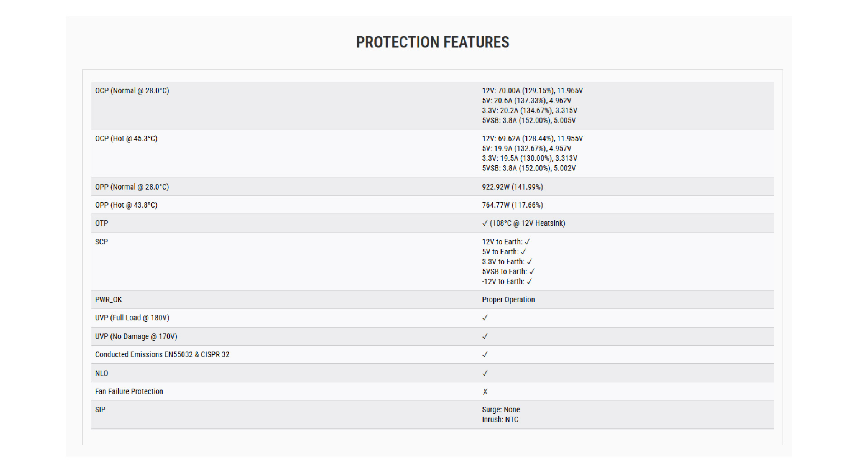The width and height of the screenshot is (868, 471).
Task: Click the SCP row label
Action: 101,242
